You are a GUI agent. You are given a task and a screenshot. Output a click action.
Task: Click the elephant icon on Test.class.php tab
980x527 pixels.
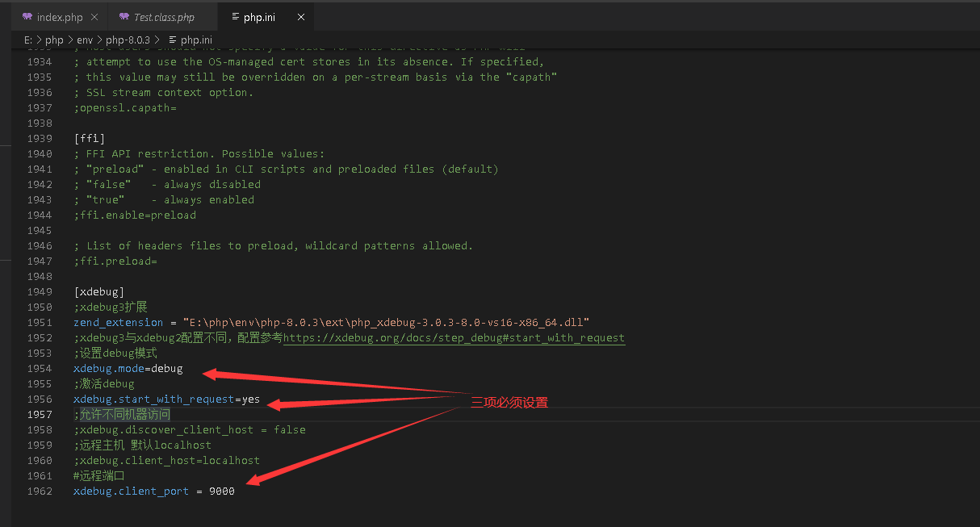click(x=124, y=17)
